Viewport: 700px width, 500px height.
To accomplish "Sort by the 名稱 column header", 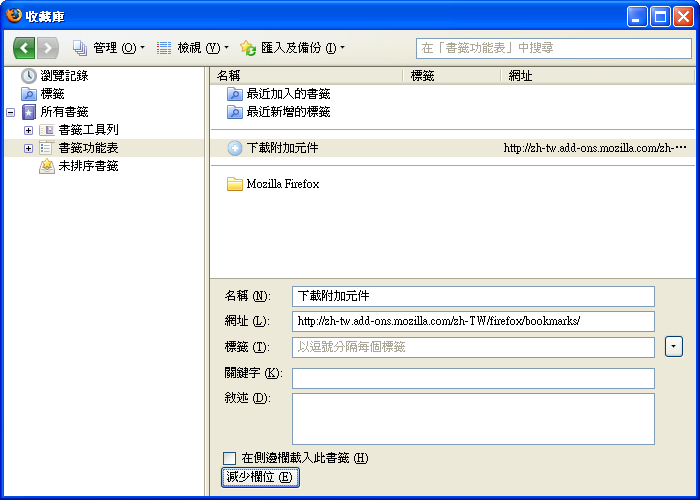I will (x=307, y=76).
